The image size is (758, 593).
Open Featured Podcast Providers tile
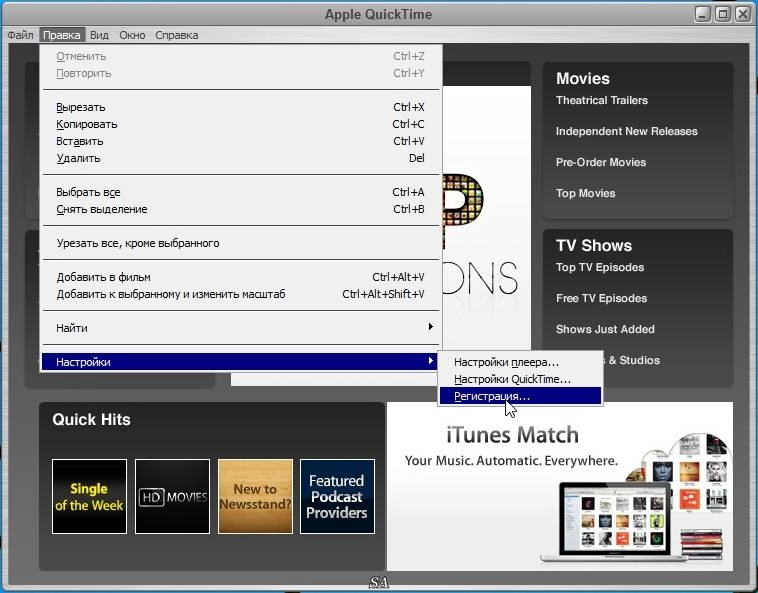337,496
